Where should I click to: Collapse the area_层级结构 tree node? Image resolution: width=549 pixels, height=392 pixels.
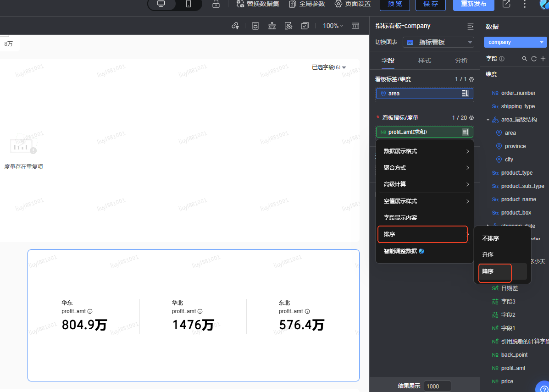[488, 120]
